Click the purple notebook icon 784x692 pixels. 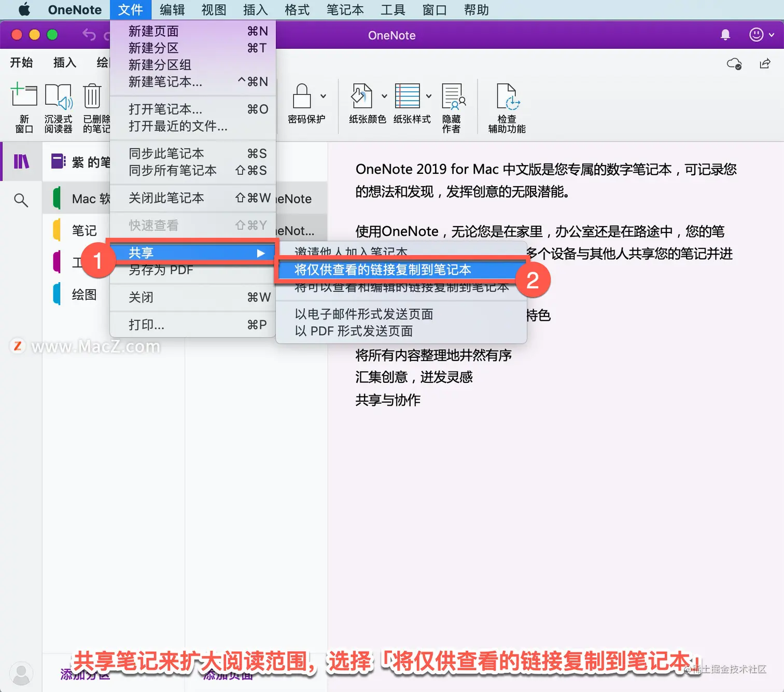click(x=58, y=161)
